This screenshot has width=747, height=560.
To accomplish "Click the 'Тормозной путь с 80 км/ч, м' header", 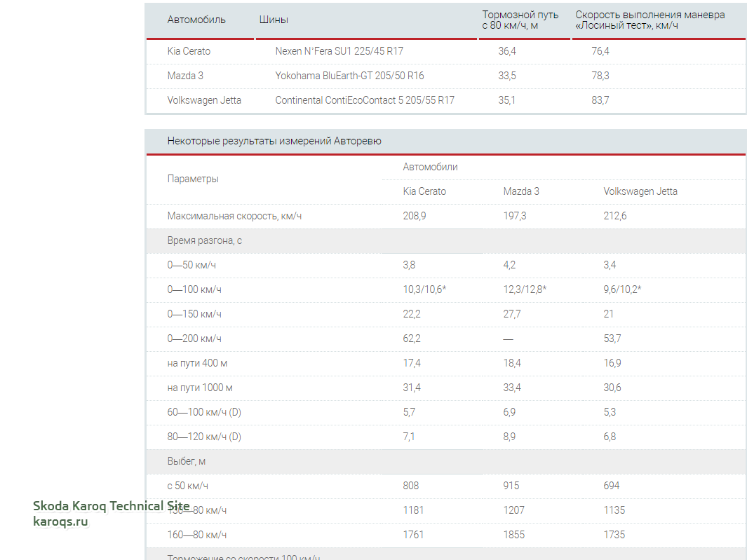I will 520,20.
